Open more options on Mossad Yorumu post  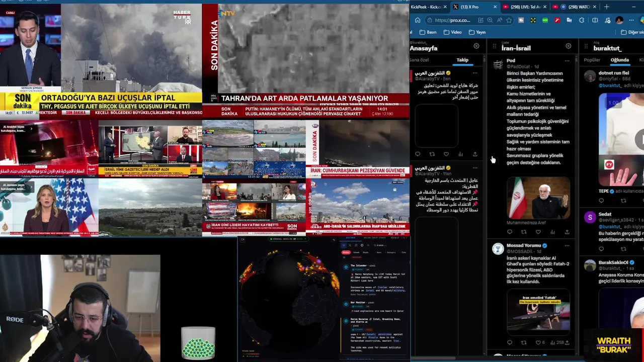click(567, 246)
